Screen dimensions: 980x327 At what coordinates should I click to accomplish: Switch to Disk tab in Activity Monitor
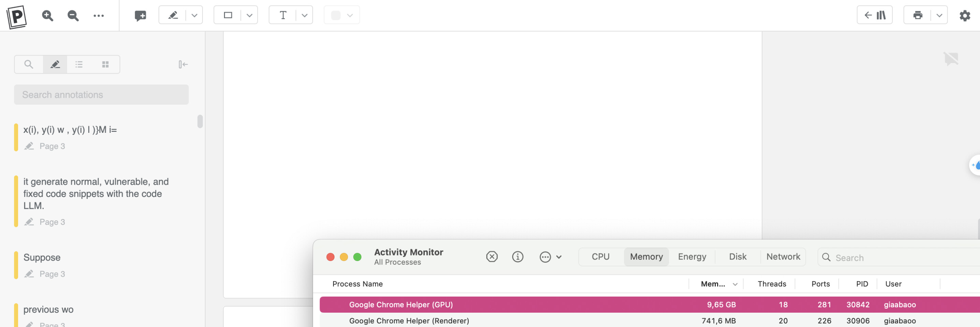tap(738, 256)
